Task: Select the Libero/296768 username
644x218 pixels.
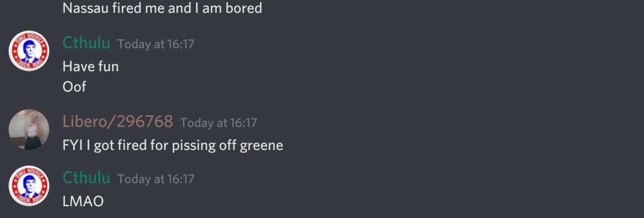Action: pos(118,122)
